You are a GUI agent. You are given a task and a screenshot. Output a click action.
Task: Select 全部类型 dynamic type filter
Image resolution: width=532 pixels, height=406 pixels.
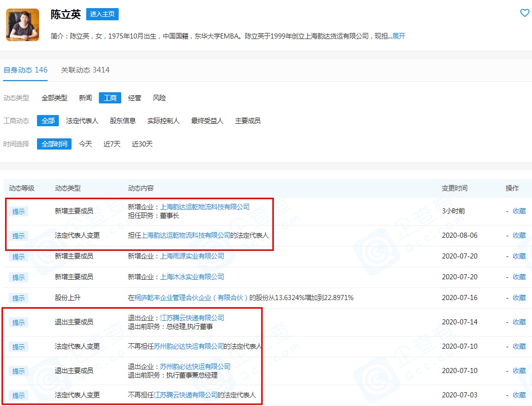(54, 98)
